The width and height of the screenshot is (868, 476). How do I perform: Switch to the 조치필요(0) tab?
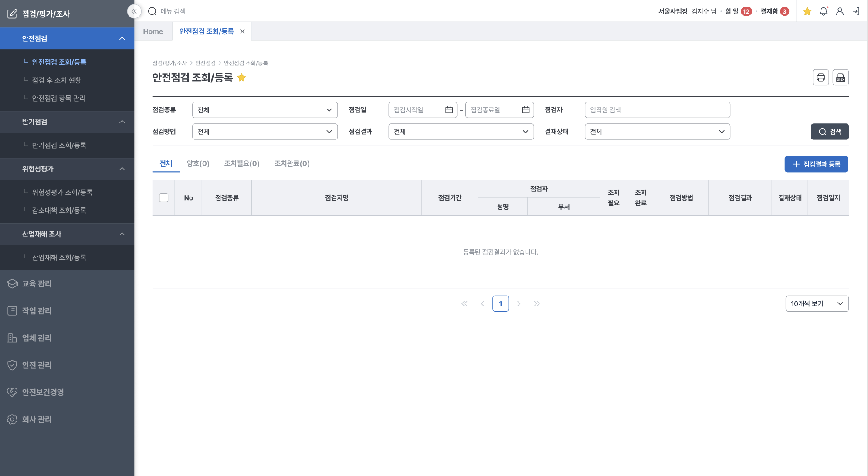pyautogui.click(x=241, y=163)
